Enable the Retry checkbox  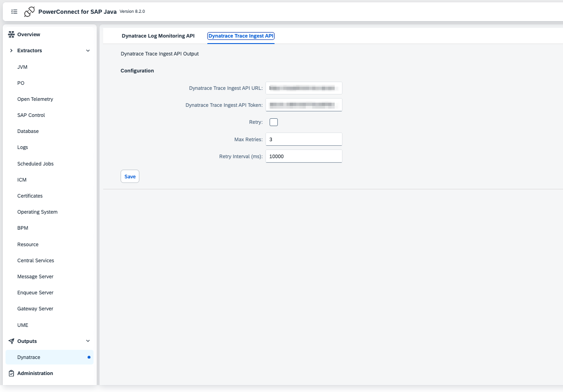[274, 122]
